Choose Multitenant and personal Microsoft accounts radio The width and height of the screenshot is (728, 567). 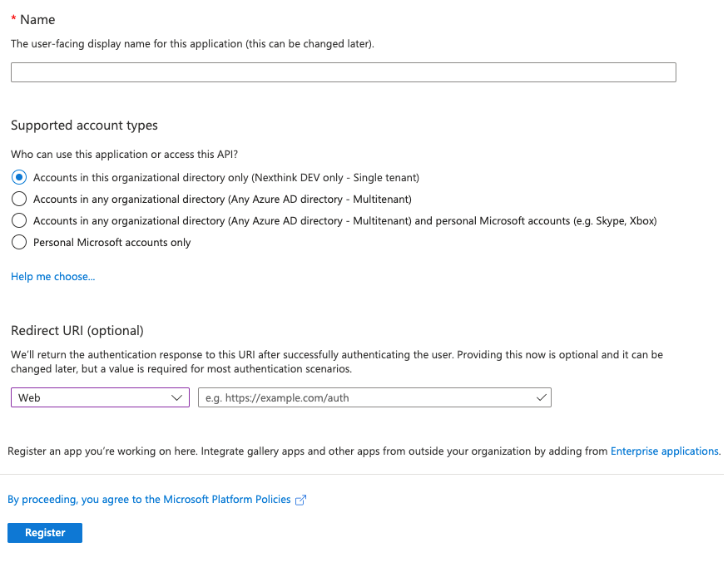point(19,220)
